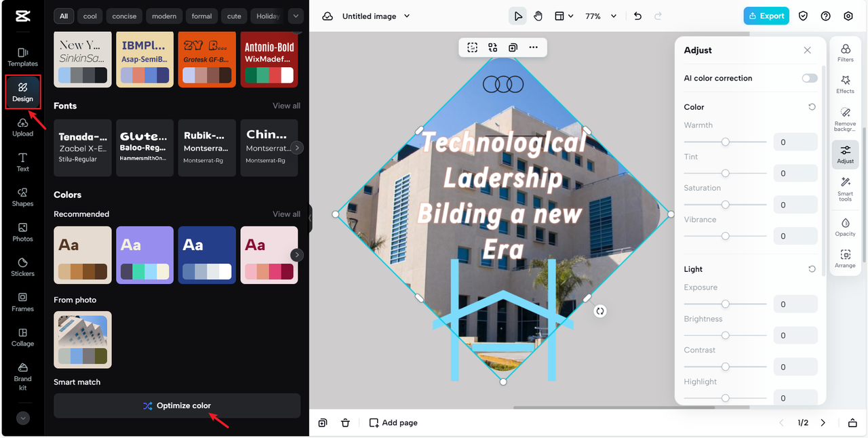868x438 pixels.
Task: Select the From photo color palette thumbnail
Action: [x=83, y=340]
